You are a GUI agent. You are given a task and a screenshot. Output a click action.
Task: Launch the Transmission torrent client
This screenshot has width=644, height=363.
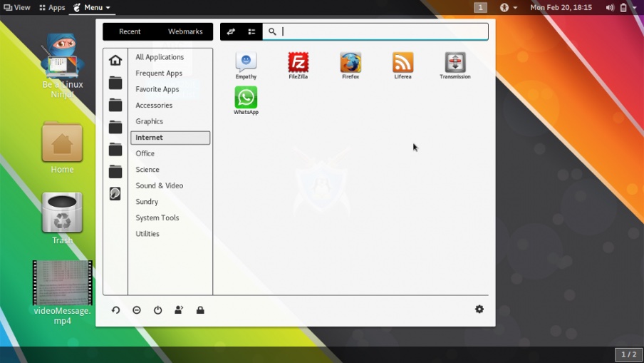pos(455,64)
